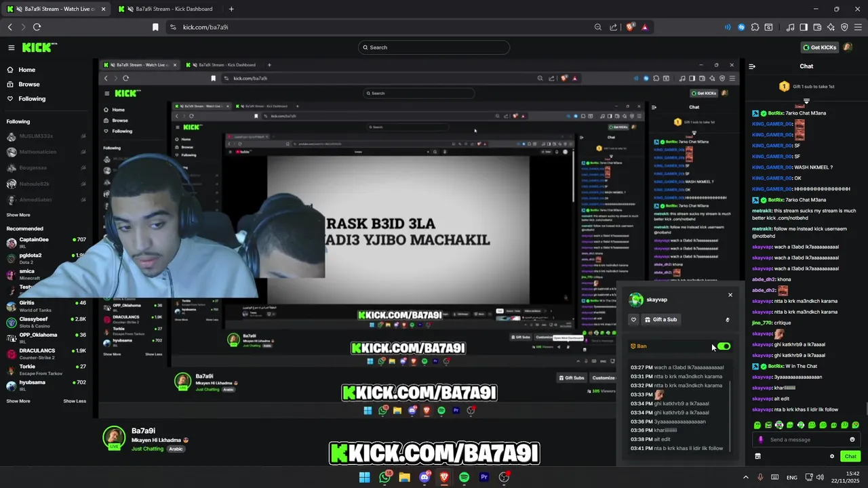Click the blue Shazam extension icon

(741, 27)
